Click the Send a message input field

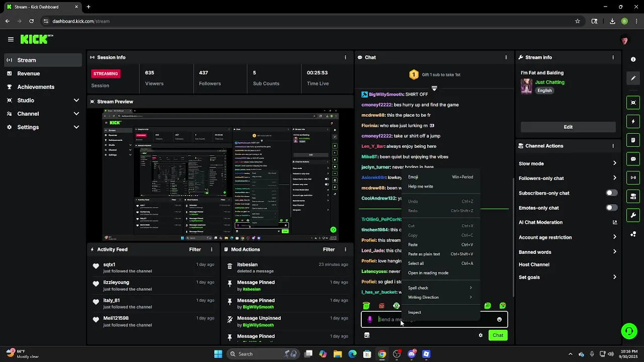click(434, 319)
